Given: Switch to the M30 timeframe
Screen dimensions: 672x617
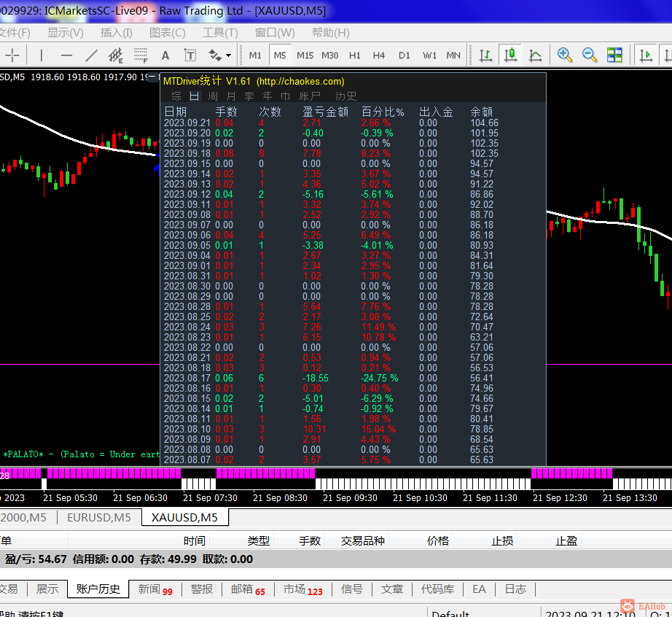Looking at the screenshot, I should [330, 55].
